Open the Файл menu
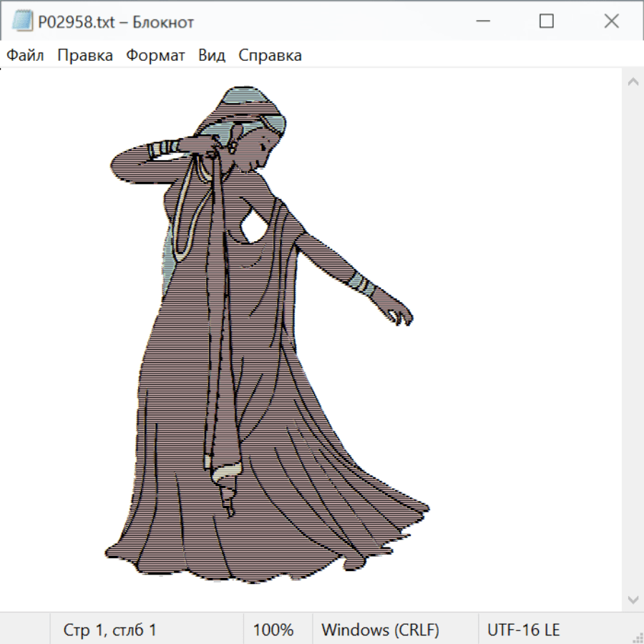Screen dimensions: 644x644 click(25, 55)
